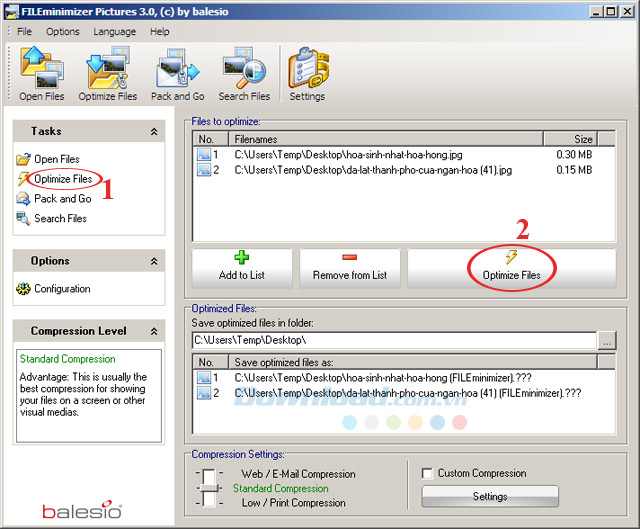Click the Size column header
640x529 pixels.
(571, 139)
